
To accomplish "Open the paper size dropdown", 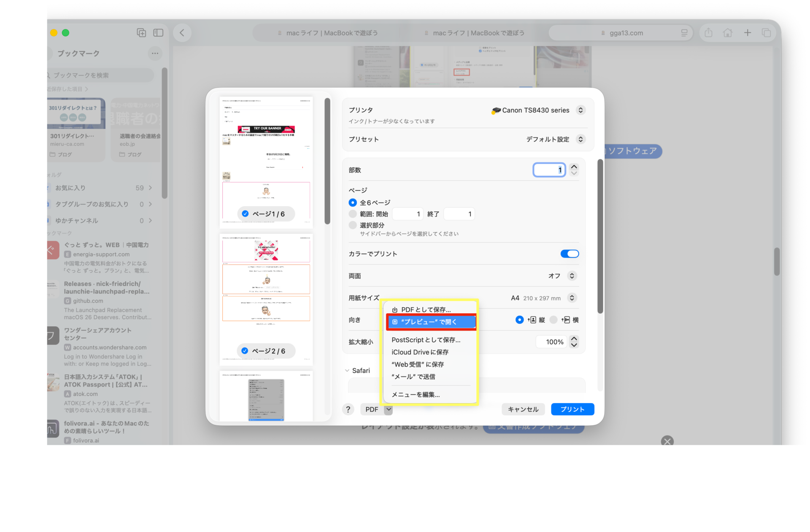I will point(572,298).
